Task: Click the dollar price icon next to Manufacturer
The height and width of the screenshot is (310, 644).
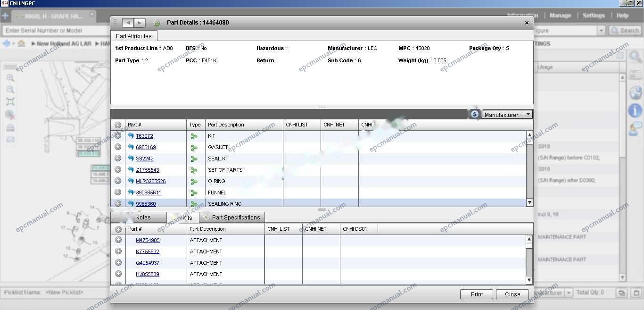Action: [x=474, y=114]
